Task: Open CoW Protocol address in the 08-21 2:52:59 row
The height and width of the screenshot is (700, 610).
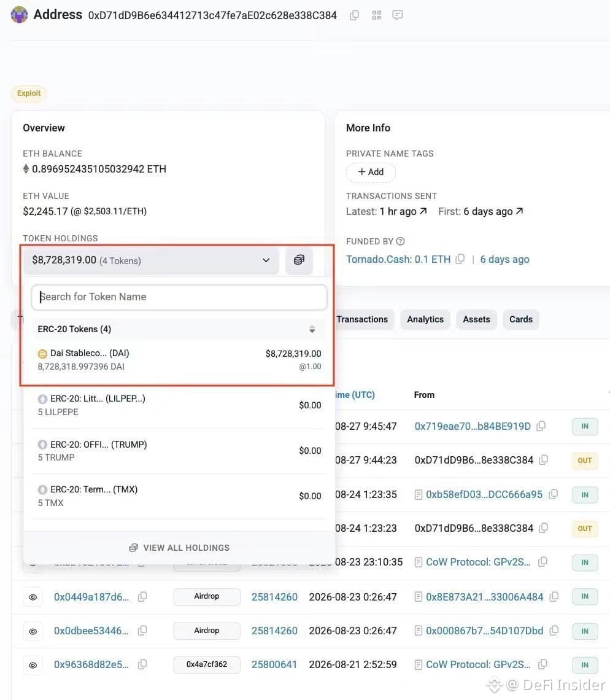Action: tap(478, 665)
